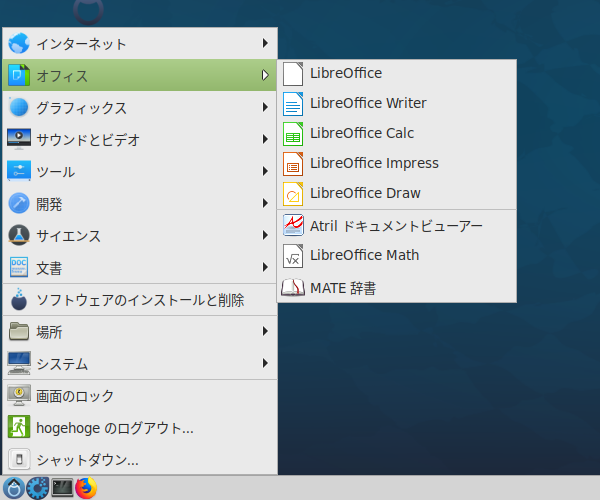Click the hammer icon beside 開発
This screenshot has height=500, width=600.
click(19, 203)
